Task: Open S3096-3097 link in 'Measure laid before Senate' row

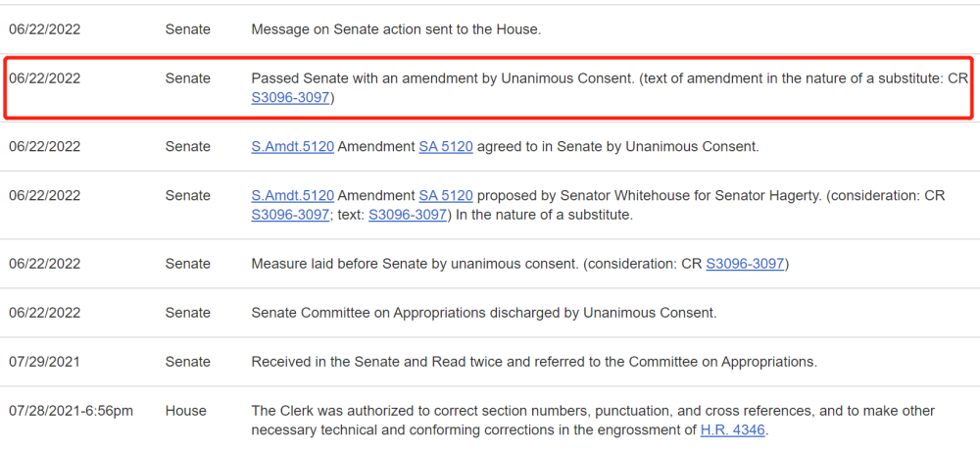Action: (747, 264)
